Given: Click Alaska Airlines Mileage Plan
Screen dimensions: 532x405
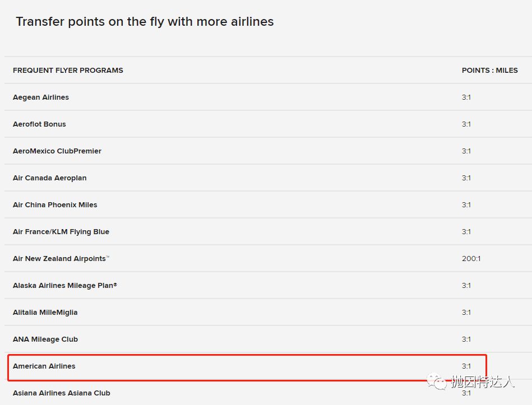Looking at the screenshot, I should pos(64,286).
